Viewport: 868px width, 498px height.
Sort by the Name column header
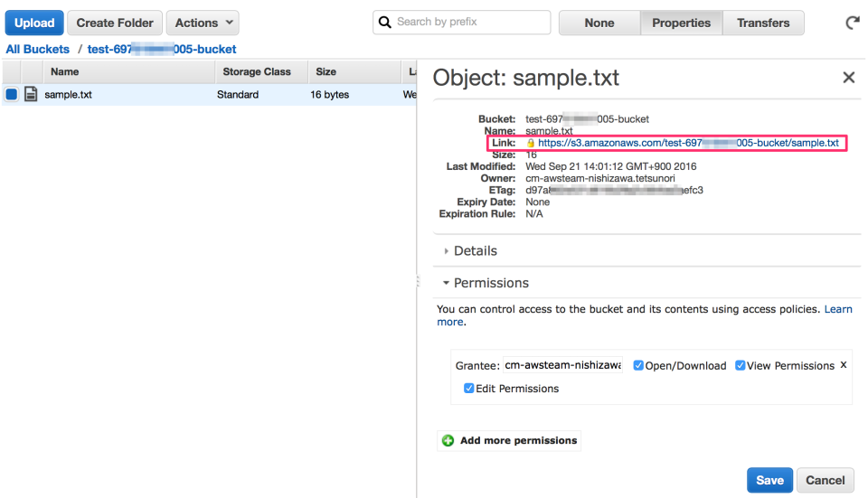[x=129, y=72]
